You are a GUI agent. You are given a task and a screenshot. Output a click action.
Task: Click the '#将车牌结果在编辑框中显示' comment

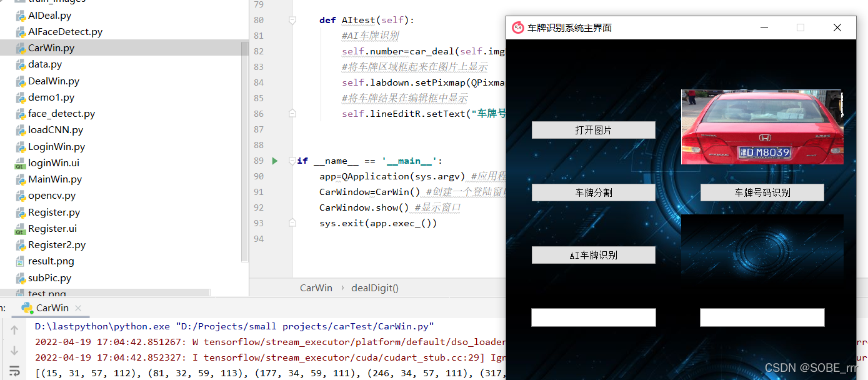(404, 98)
